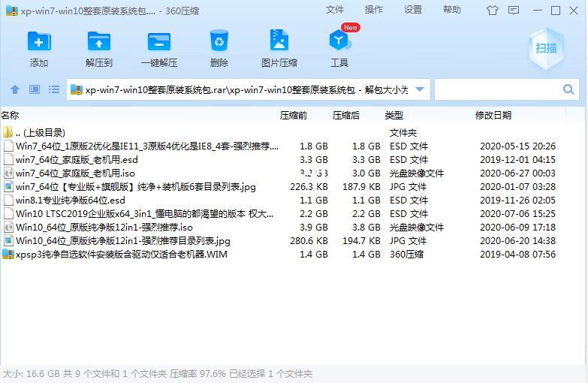Click the file icon of the Win10 LTSC2019 row
588x383 pixels.
click(x=8, y=213)
